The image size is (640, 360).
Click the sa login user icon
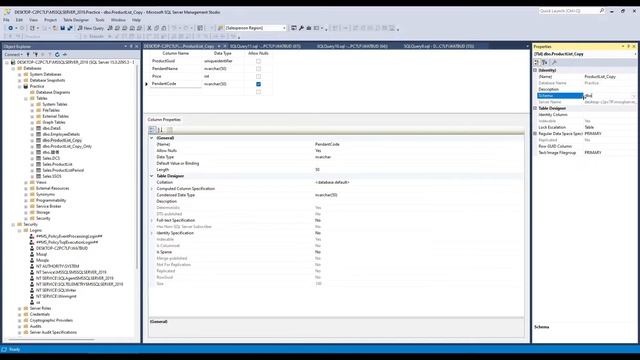tap(32, 302)
